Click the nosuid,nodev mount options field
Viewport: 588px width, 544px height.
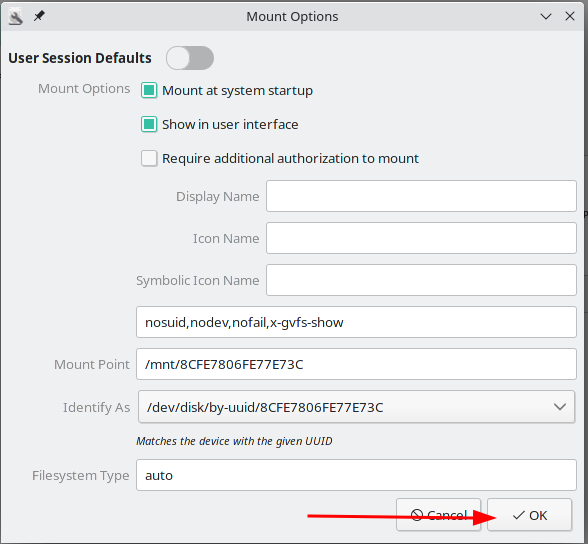coord(356,322)
